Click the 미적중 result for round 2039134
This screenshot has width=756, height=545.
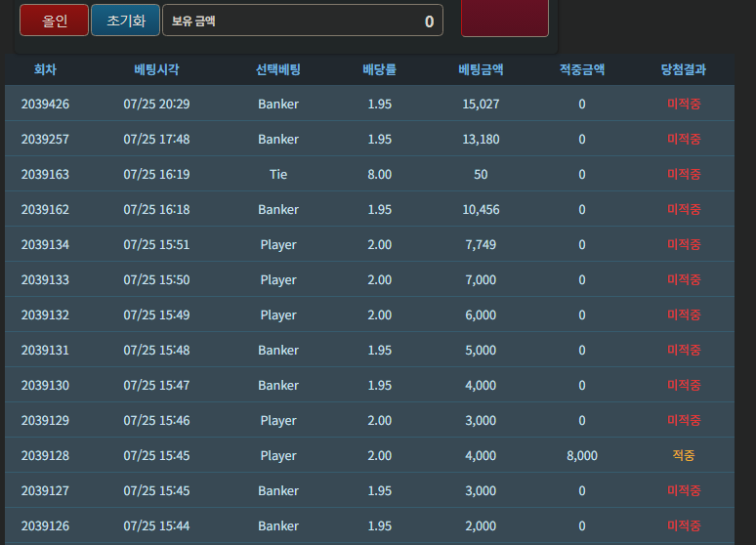click(683, 244)
